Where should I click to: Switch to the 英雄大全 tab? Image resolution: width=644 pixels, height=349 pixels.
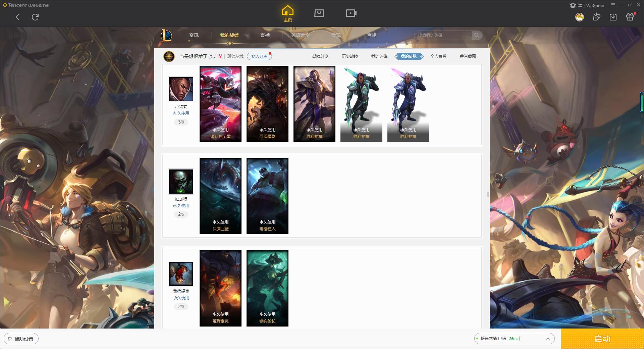(301, 35)
